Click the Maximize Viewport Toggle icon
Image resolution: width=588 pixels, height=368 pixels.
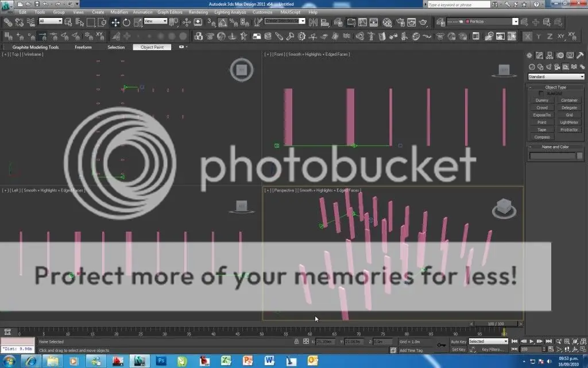point(583,349)
